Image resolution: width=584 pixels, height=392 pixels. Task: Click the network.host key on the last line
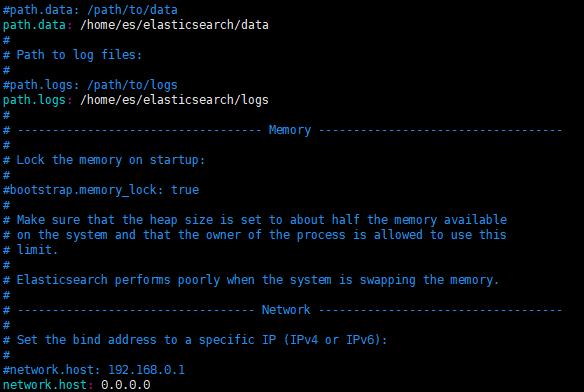point(45,385)
